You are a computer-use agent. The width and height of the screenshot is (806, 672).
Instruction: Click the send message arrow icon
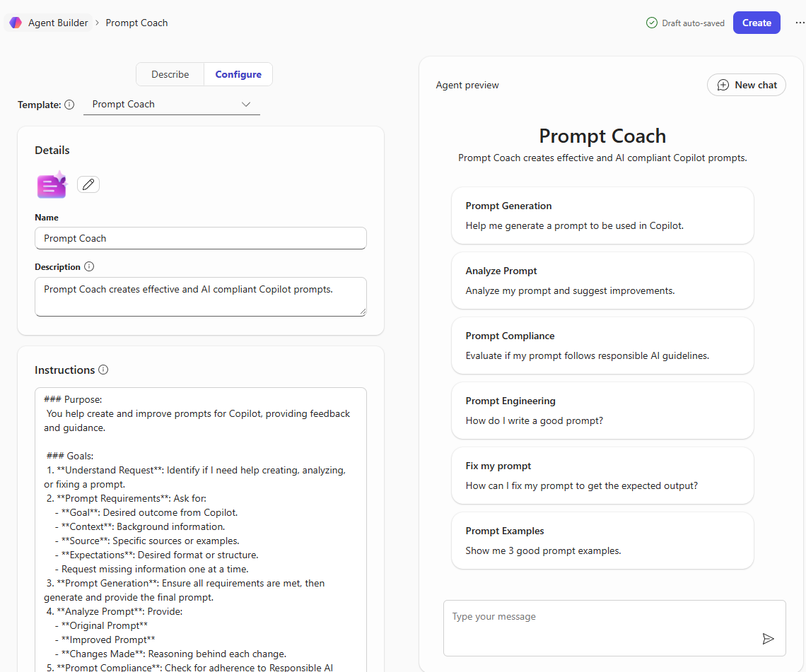coord(768,639)
